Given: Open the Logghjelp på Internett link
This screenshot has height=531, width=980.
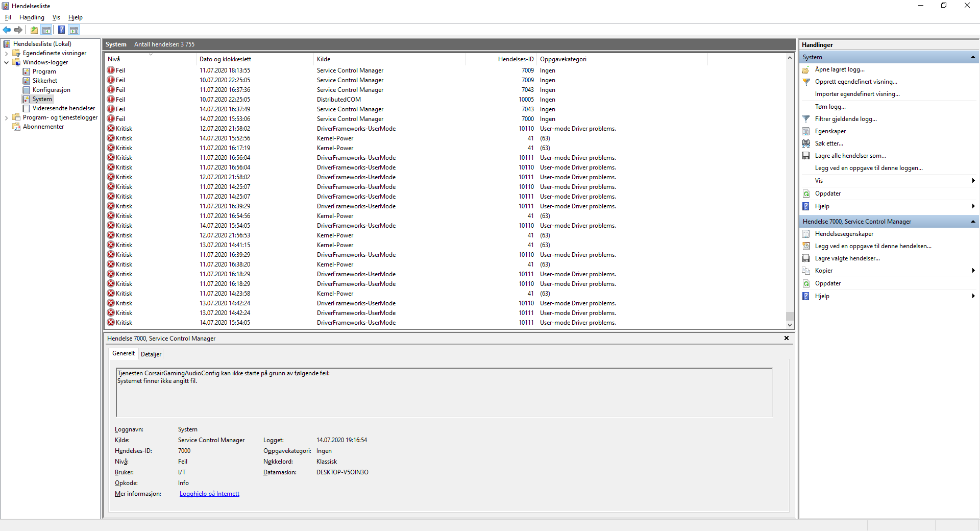Looking at the screenshot, I should pyautogui.click(x=209, y=494).
